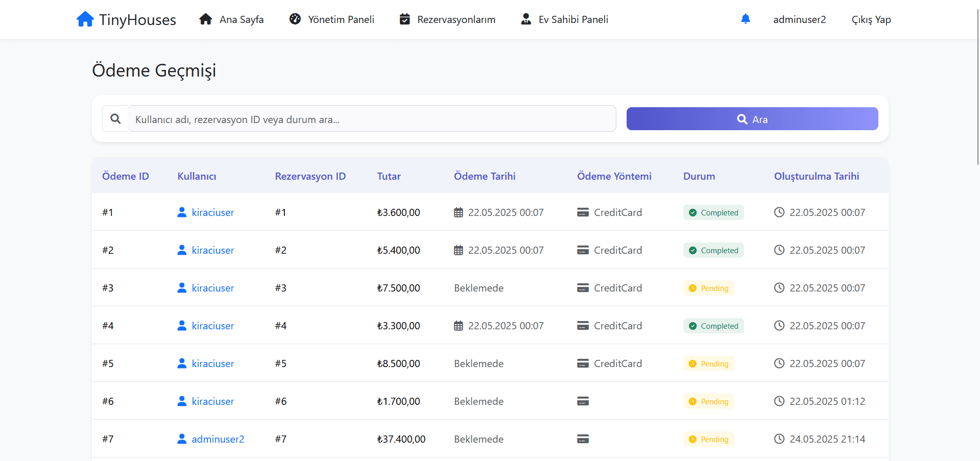Click the Ödeme Geçmişi page heading
This screenshot has width=980, height=461.
(x=154, y=70)
